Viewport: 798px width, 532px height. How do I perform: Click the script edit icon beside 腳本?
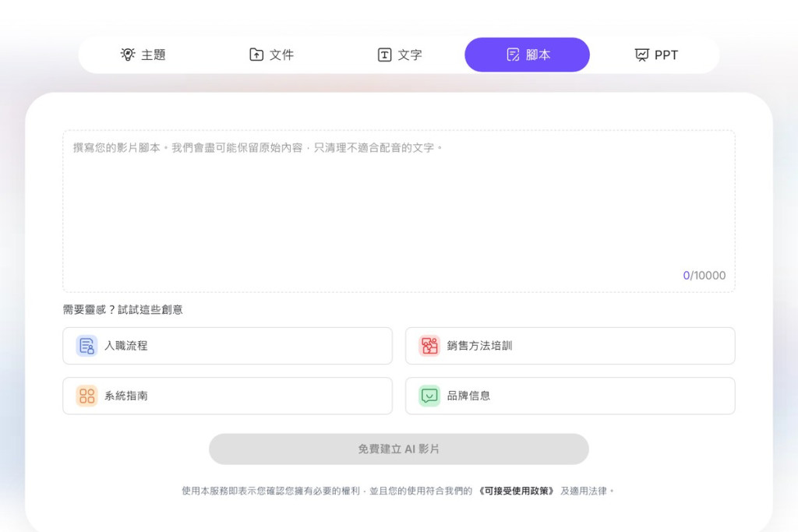513,55
